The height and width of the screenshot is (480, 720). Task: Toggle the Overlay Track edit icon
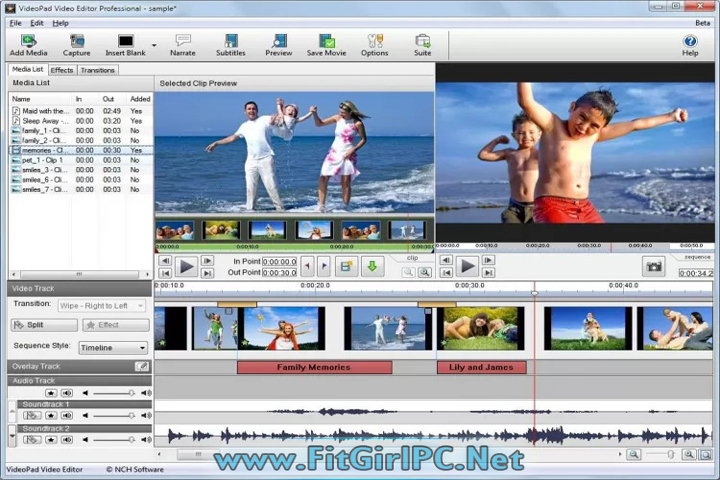(142, 367)
